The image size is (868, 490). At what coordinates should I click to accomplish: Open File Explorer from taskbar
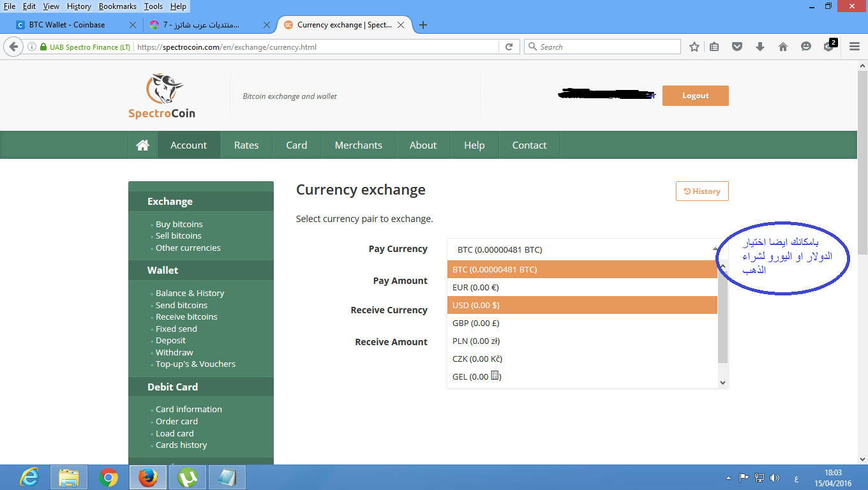point(68,477)
